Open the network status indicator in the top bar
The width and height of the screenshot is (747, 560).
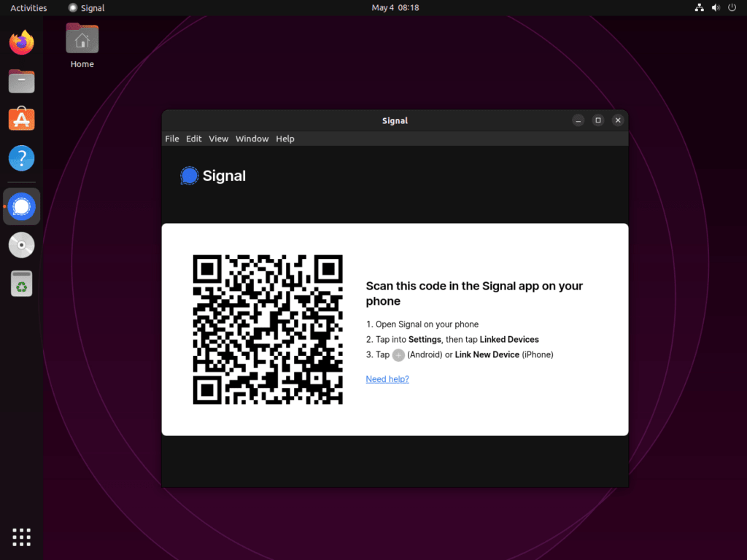click(x=699, y=7)
